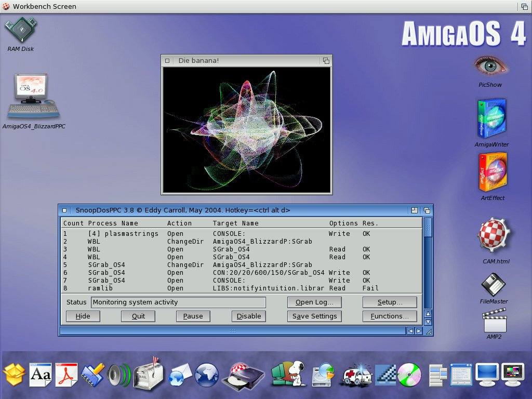
Task: Click the Disable button in SnoopDos
Action: pos(249,316)
